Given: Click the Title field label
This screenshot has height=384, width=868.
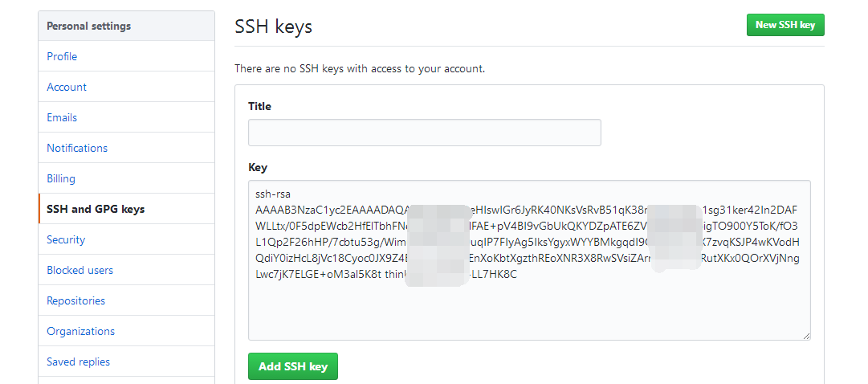Looking at the screenshot, I should tap(259, 106).
